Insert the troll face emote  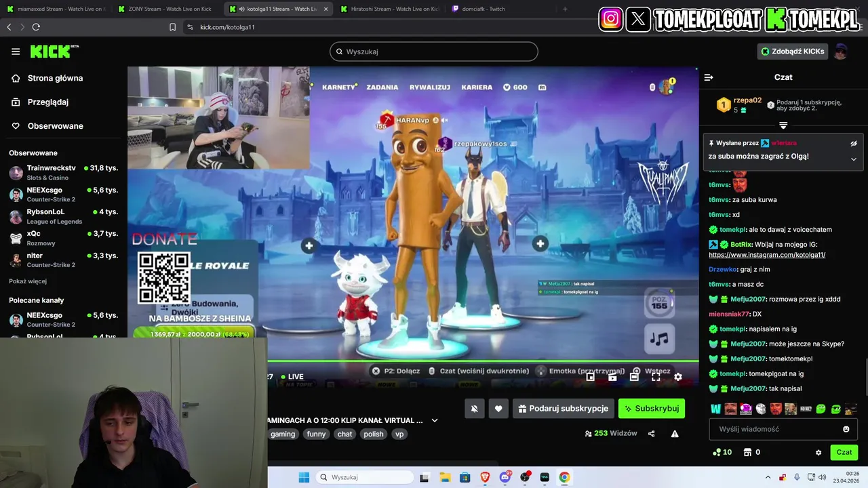(x=761, y=409)
